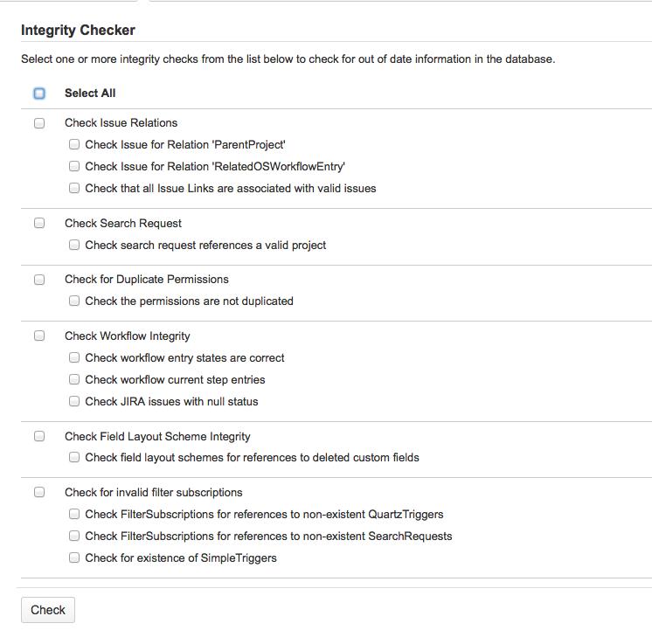Enable the existence of SimpleTriggers checkbox
The width and height of the screenshot is (652, 644).
pyautogui.click(x=75, y=557)
